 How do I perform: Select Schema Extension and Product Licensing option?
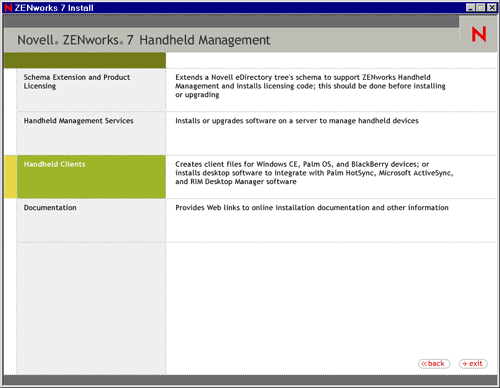91,90
